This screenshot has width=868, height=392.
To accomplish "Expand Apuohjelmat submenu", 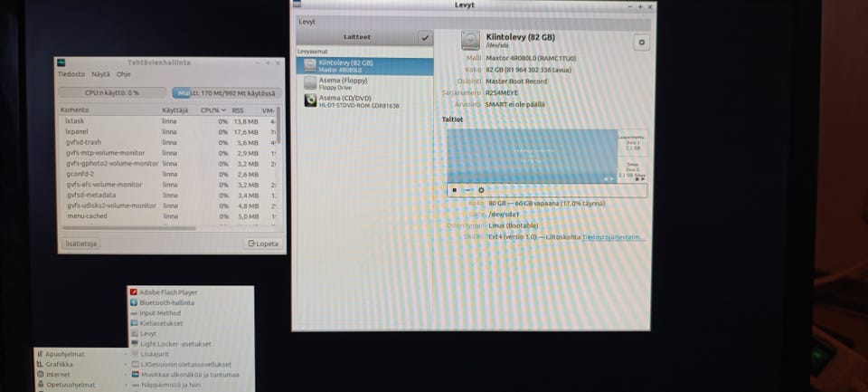I will click(125, 354).
